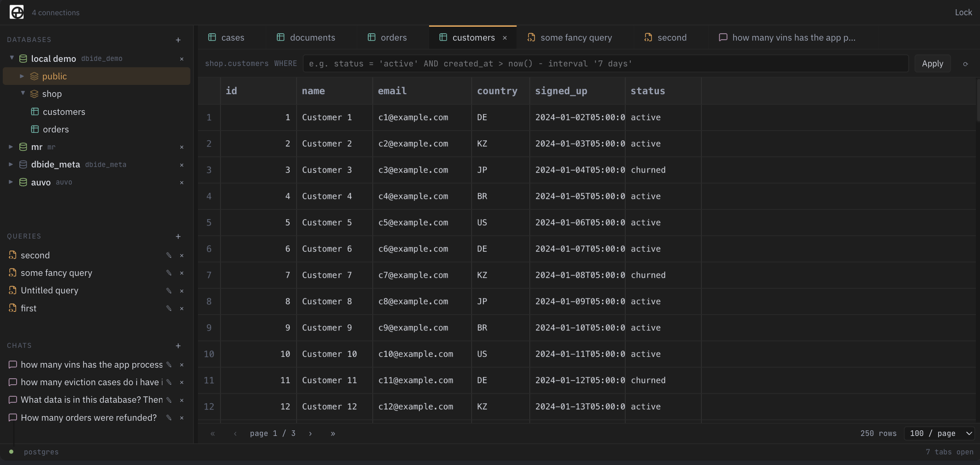The image size is (980, 465).
Task: Rename the 'What data is in this database' chat
Action: pos(169,400)
